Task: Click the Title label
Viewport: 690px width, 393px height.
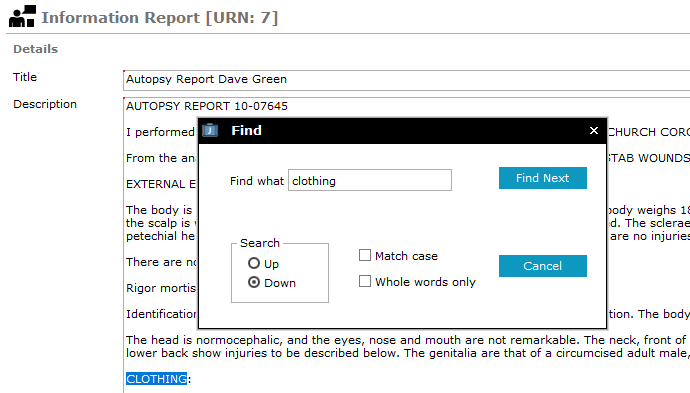Action: click(x=25, y=77)
